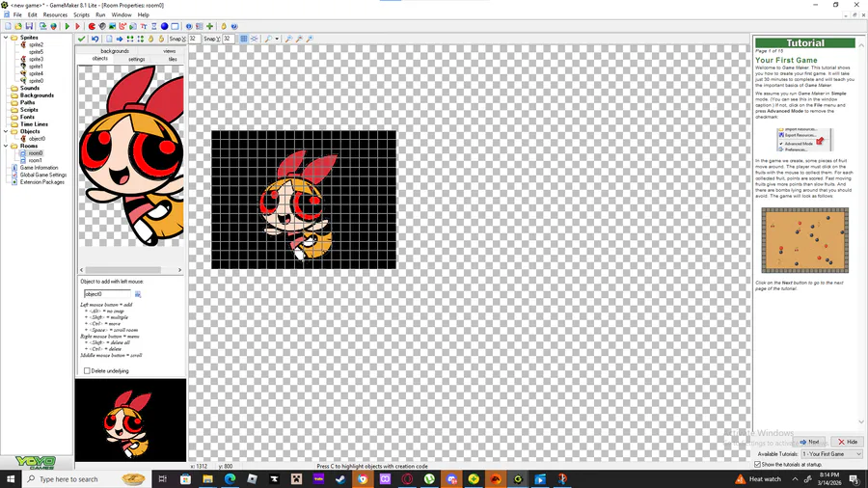Create a sprite with the Pac-Man icon
The width and height of the screenshot is (868, 488).
tap(92, 26)
